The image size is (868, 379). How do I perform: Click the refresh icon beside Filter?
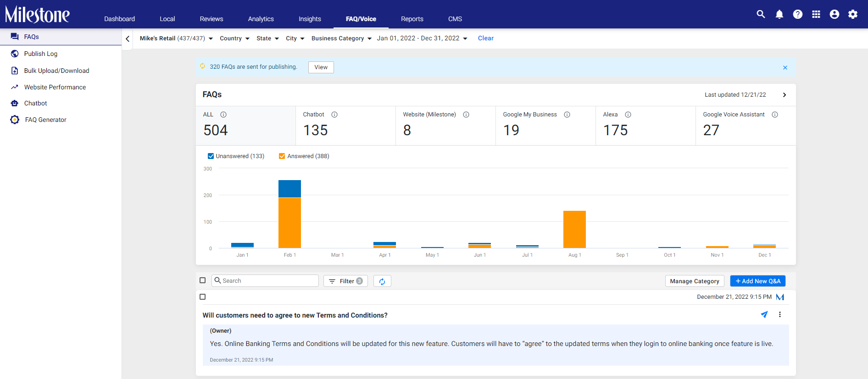point(382,281)
